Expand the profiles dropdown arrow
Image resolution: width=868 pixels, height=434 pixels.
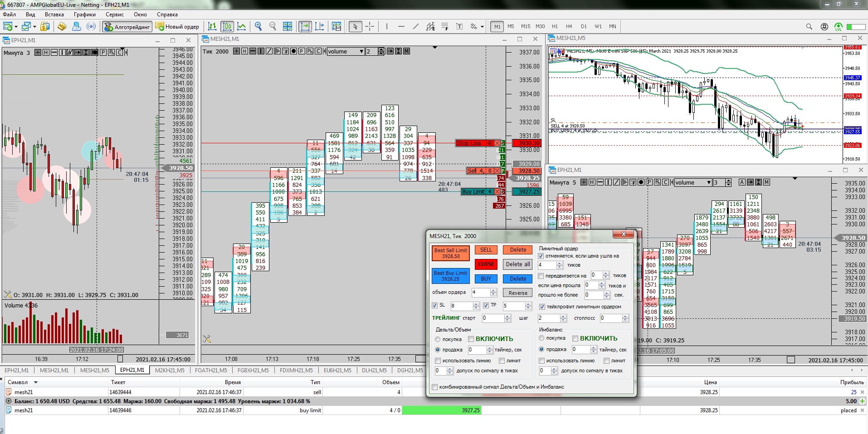click(x=34, y=27)
